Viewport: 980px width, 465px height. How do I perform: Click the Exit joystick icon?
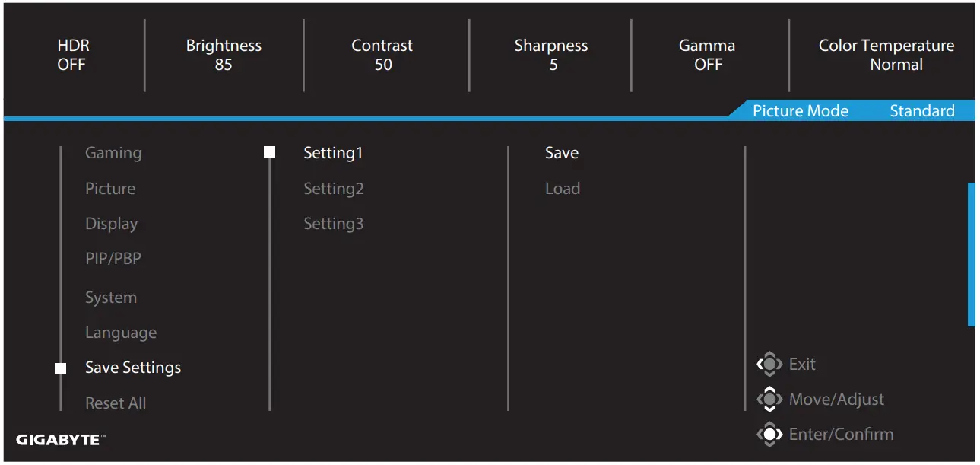point(769,364)
